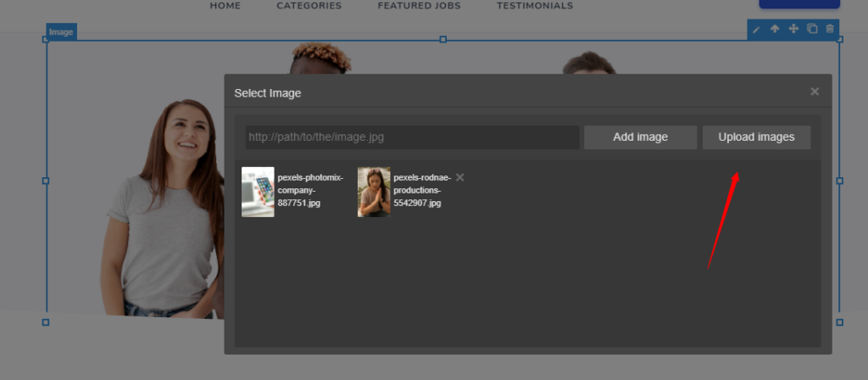Pick the pexels-rodnae-productions thumbnail
Screen dimensions: 868x380
(x=374, y=192)
